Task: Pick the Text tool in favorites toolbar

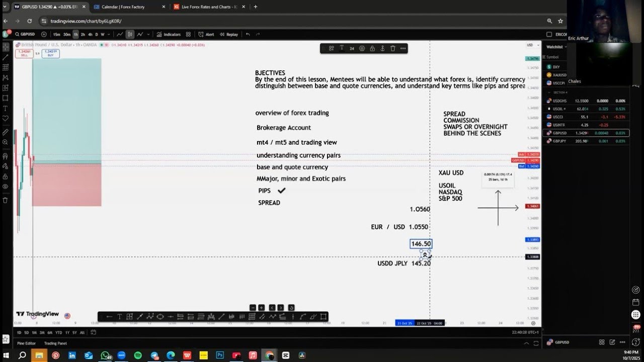Action: pos(119,316)
